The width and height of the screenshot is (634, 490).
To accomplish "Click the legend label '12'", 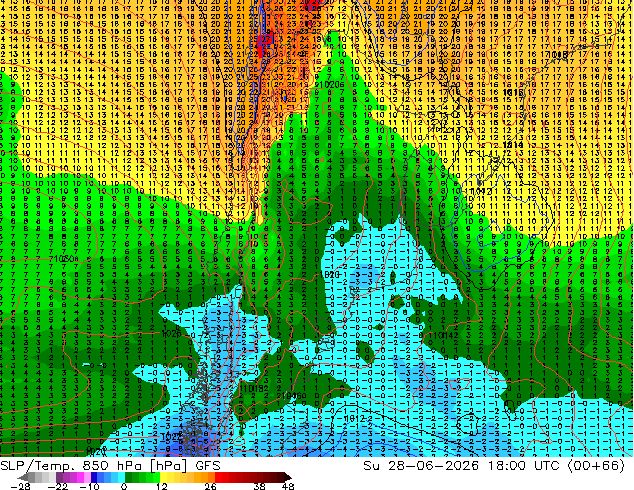I will tap(162, 486).
